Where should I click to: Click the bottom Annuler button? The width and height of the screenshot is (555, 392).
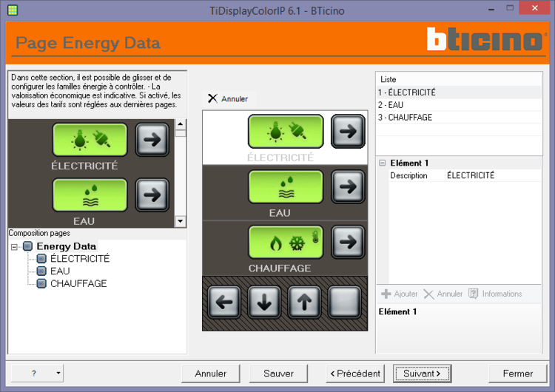211,374
